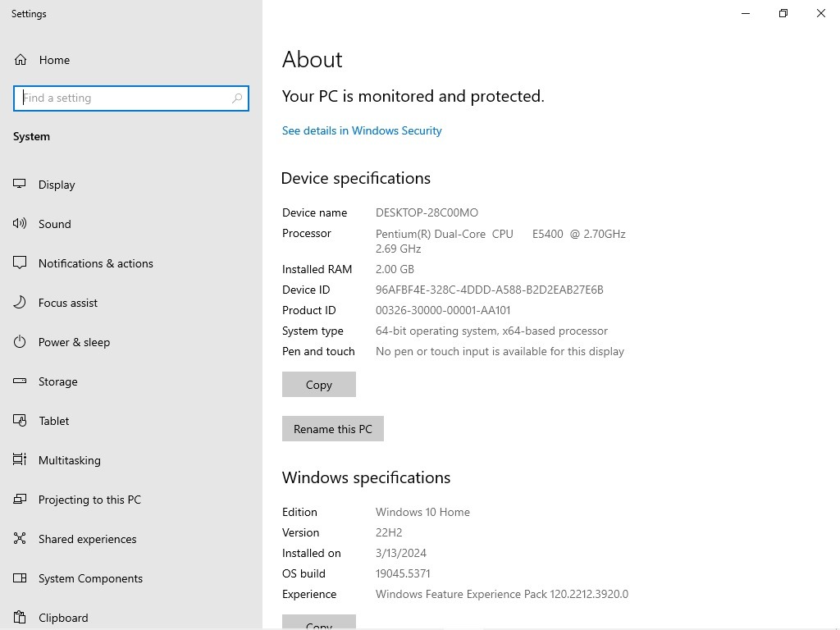Screen dimensions: 840x630
Task: Go to Projecting to this PC
Action: pyautogui.click(x=131, y=500)
